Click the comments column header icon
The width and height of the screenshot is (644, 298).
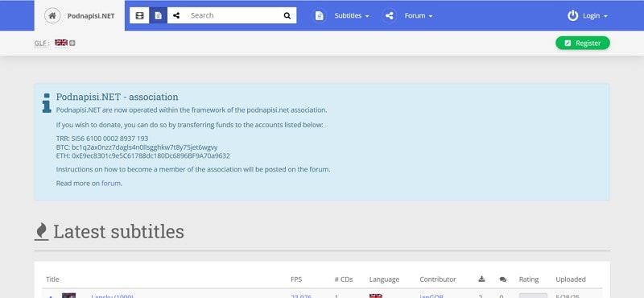coord(502,279)
